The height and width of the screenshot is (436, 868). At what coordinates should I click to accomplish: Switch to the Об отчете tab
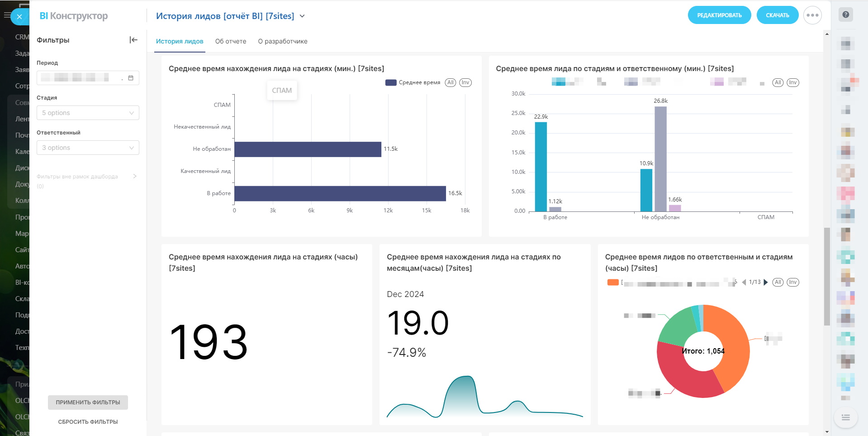[231, 41]
